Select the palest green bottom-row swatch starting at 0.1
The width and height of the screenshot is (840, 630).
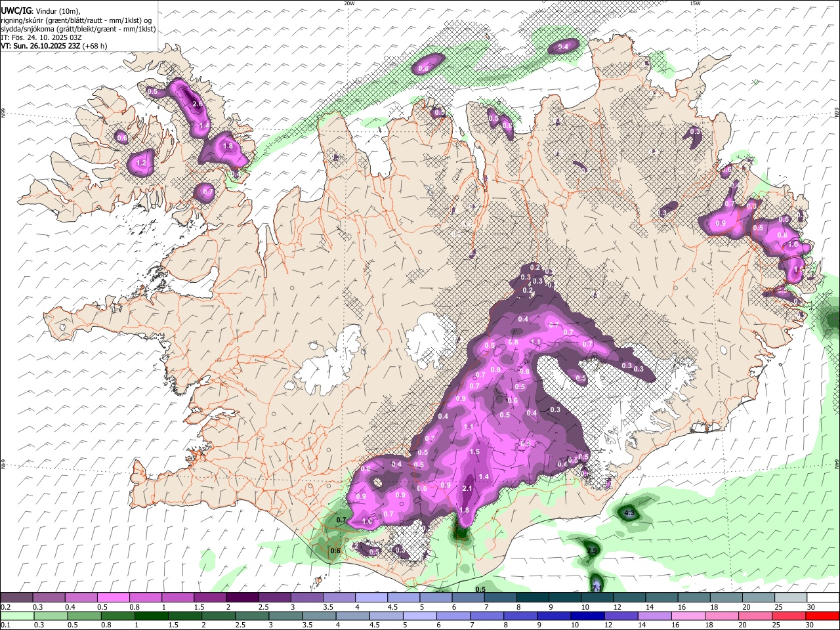(17, 616)
